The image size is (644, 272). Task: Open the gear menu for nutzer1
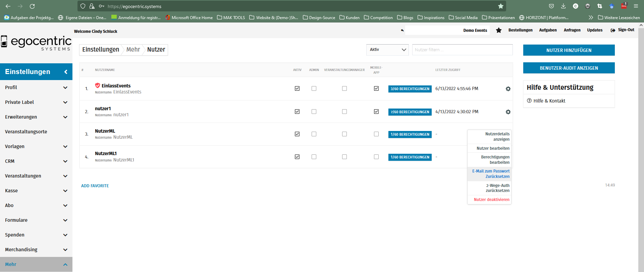(508, 112)
